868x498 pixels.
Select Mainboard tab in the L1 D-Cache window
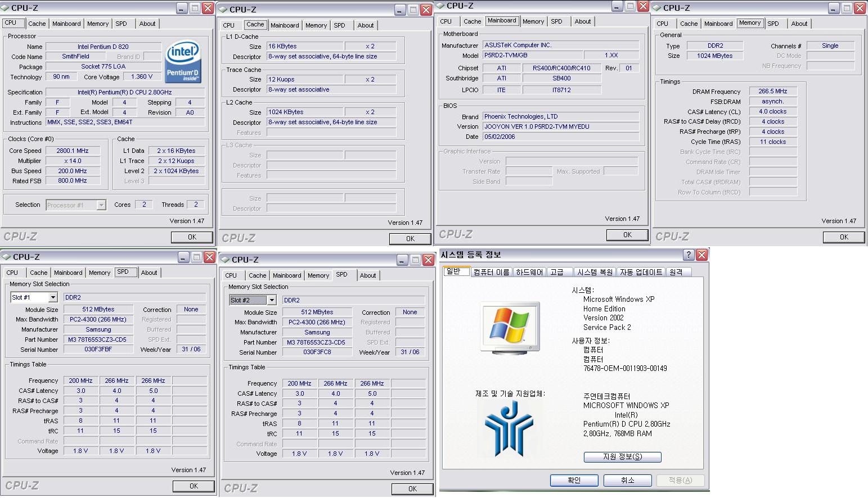285,25
